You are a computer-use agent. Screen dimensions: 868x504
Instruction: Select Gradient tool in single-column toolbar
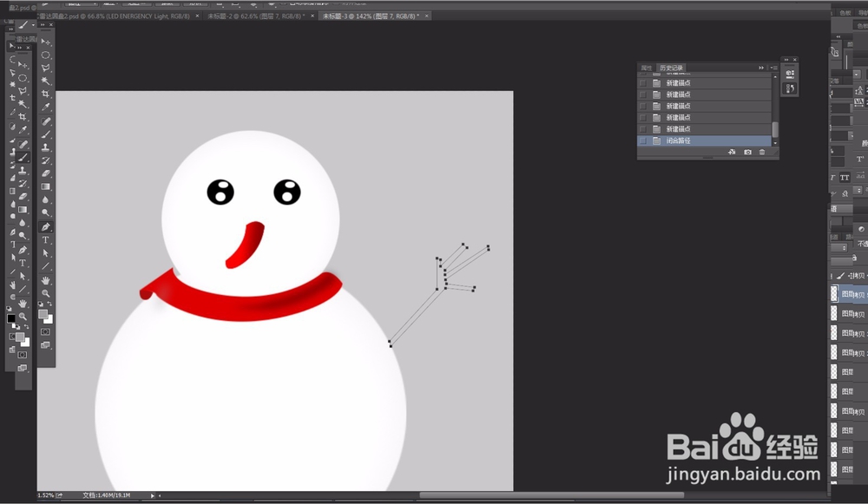click(x=45, y=187)
